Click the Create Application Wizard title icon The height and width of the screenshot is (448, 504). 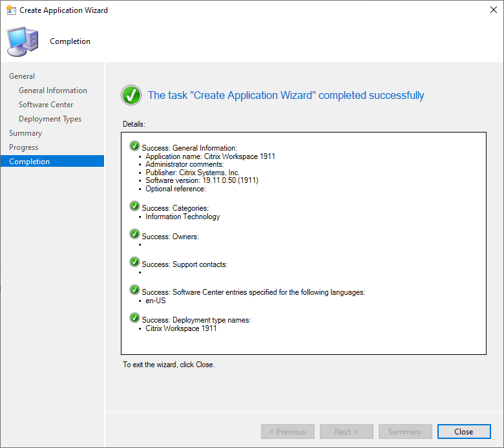pyautogui.click(x=11, y=10)
